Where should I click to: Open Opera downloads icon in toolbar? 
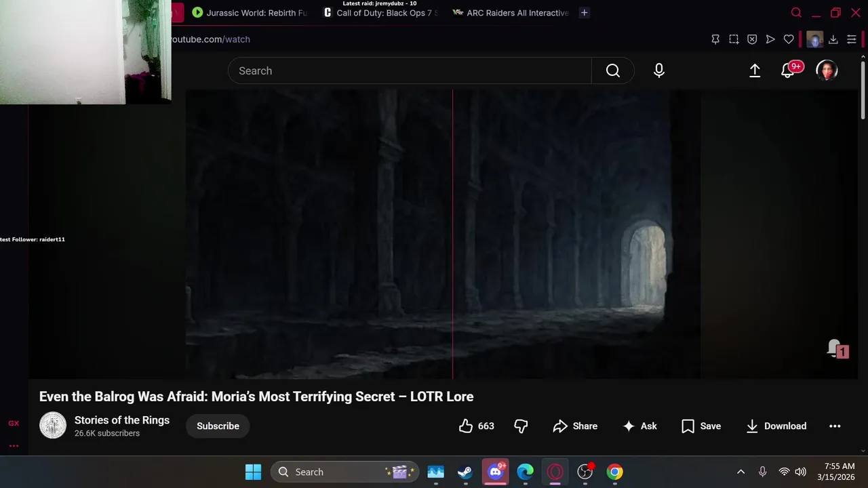click(x=833, y=39)
